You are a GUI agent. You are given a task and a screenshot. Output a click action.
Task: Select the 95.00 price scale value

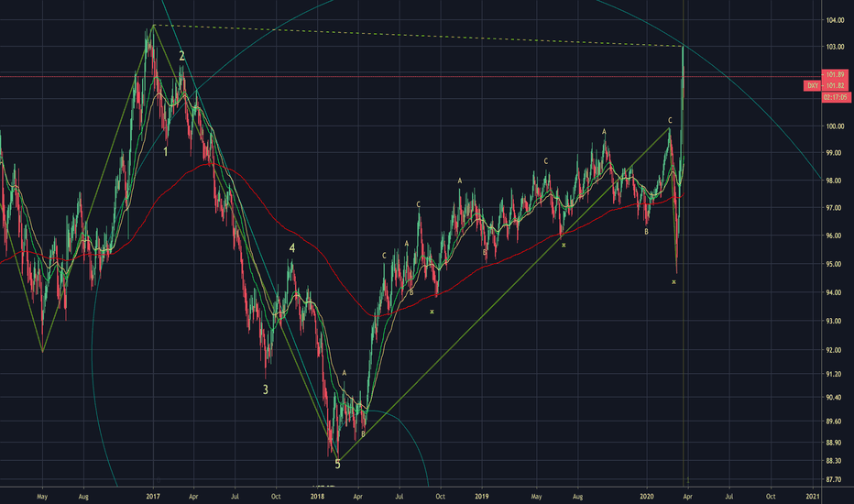click(834, 264)
